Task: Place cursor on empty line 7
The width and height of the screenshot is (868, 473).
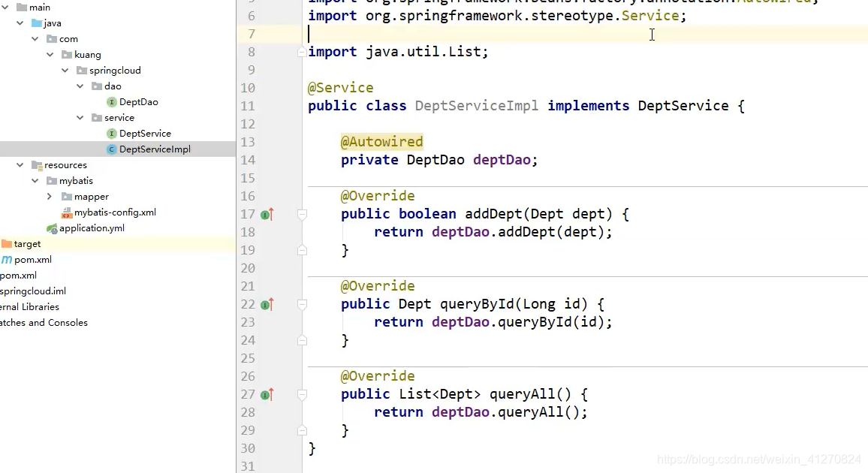Action: click(x=585, y=34)
